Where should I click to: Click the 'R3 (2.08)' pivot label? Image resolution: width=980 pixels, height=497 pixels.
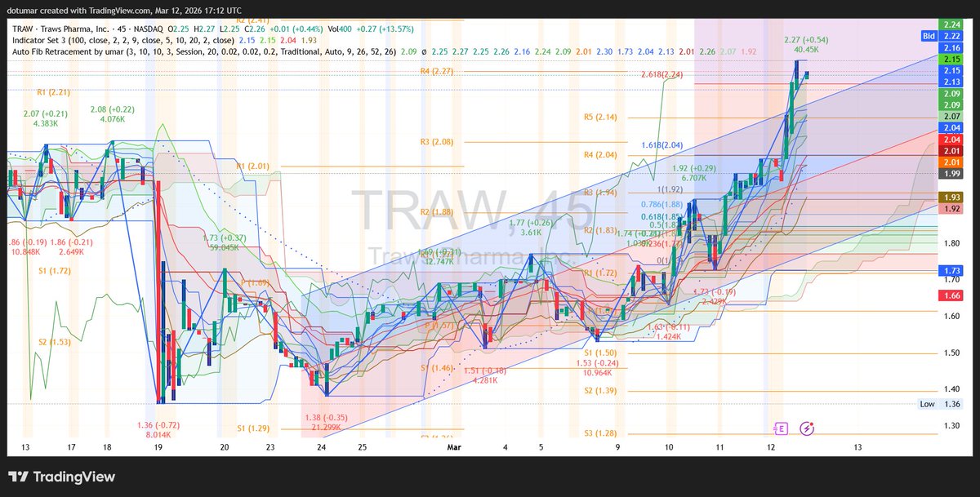point(436,142)
